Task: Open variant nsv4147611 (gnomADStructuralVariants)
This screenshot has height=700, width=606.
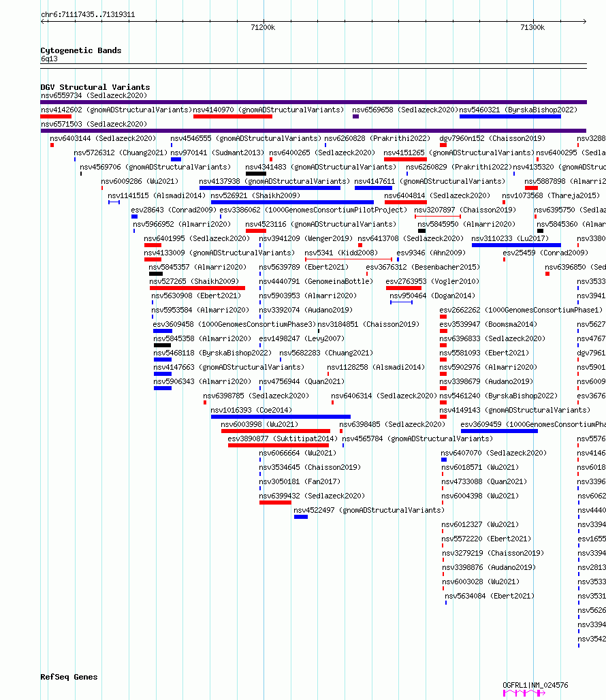Action: (430, 181)
